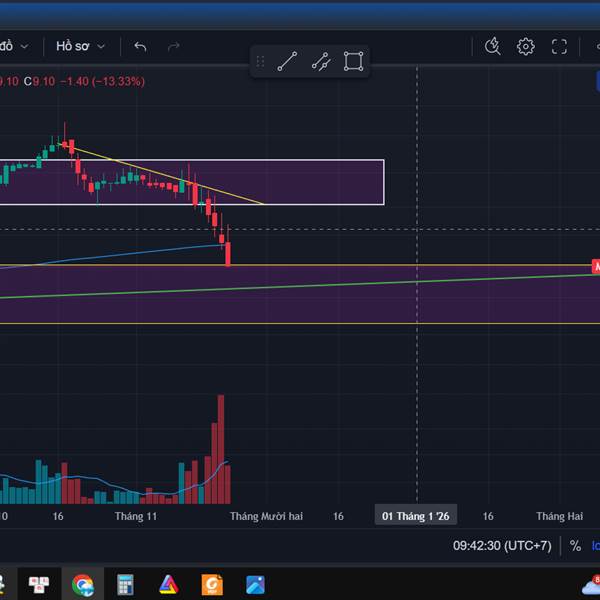Open the Hồ sơ dropdown menu

pos(80,46)
